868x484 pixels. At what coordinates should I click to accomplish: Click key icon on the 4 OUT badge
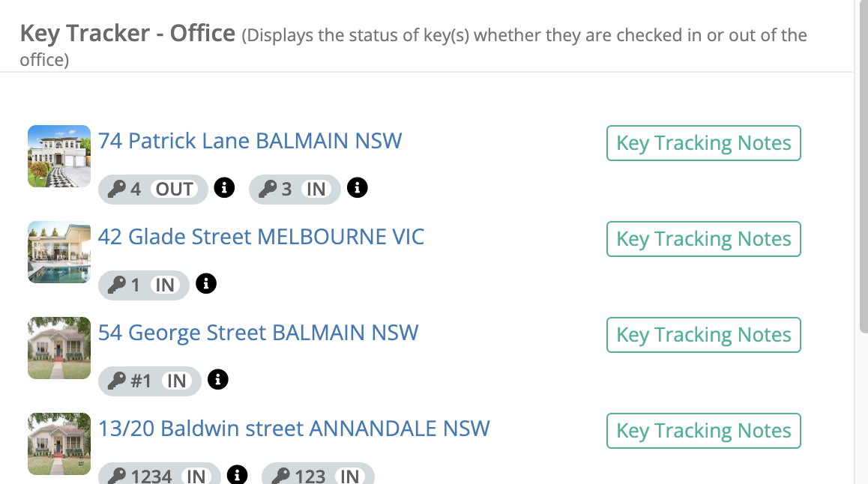tap(116, 189)
